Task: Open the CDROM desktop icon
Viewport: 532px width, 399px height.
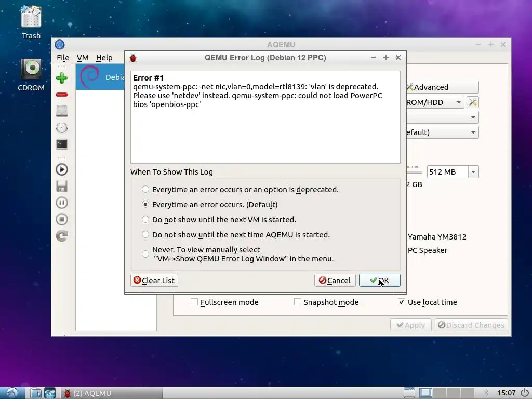Action: point(31,75)
